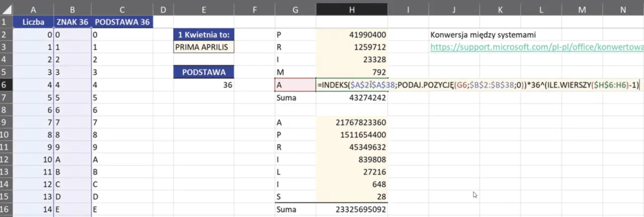Select the PRIMA APRILIS cell

pyautogui.click(x=203, y=47)
